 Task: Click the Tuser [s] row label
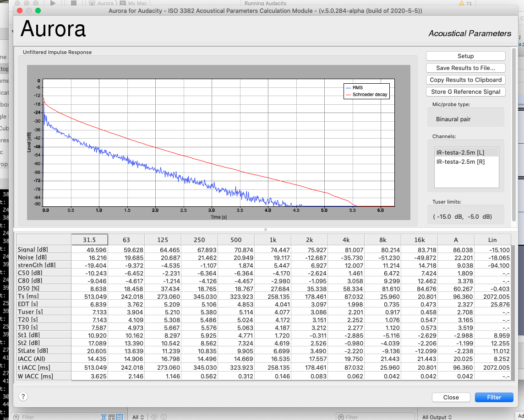[44, 312]
